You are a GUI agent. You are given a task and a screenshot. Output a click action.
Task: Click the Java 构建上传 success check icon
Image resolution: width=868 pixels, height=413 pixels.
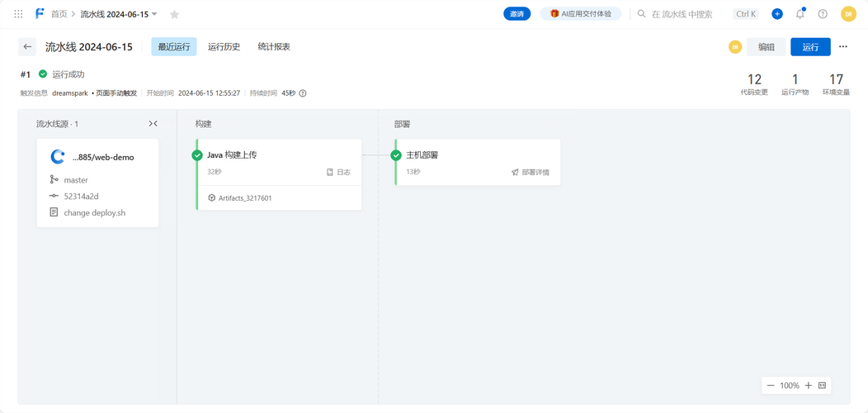tap(197, 156)
